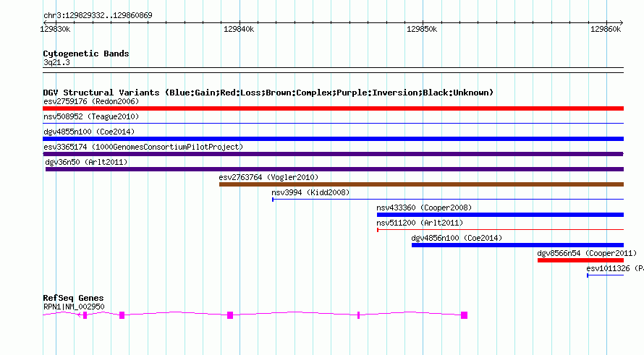Click the nsv3994 (Kidd2008) thin blue line

pyautogui.click(x=448, y=200)
